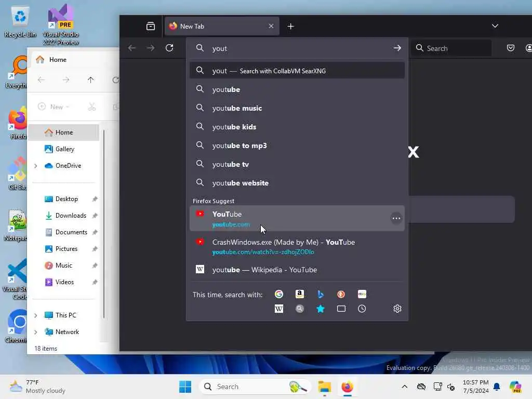The image size is (532, 399).
Task: Expand OneDrive in File Explorer tree
Action: [x=36, y=166]
